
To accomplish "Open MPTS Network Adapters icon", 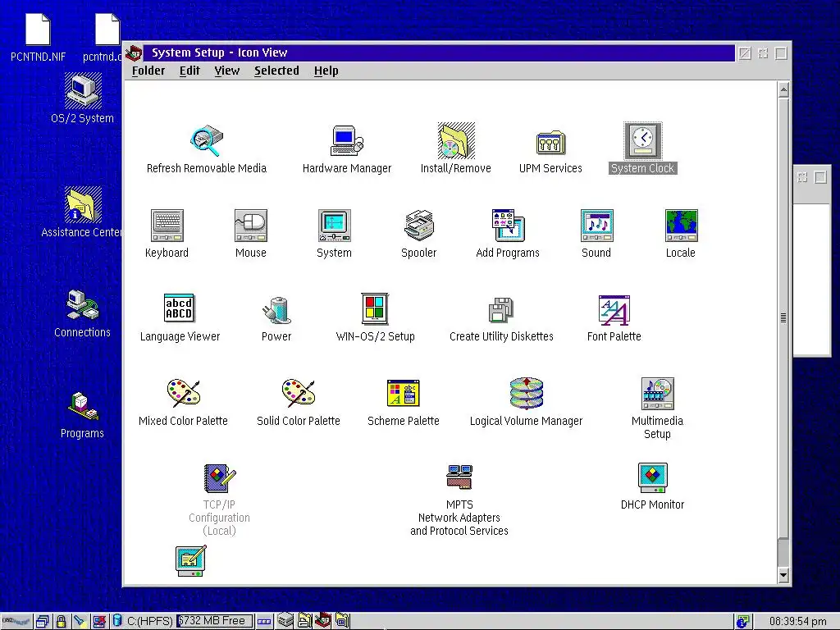I will pos(459,477).
